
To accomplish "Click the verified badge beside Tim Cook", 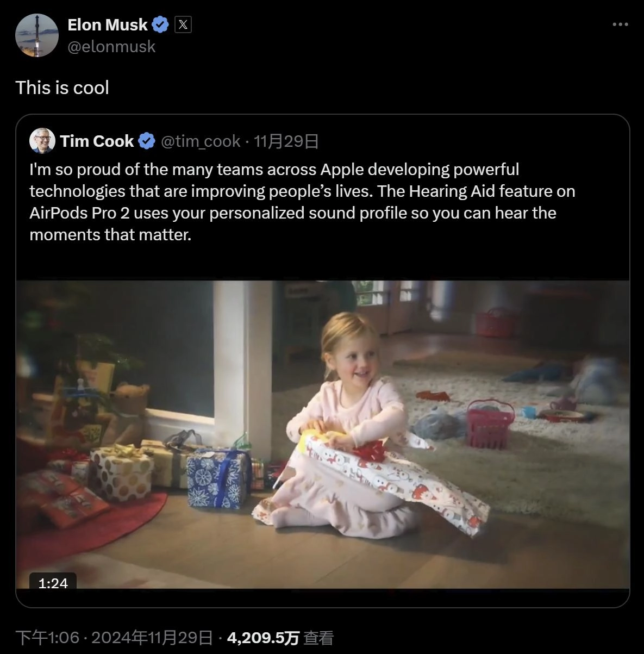I will [146, 141].
